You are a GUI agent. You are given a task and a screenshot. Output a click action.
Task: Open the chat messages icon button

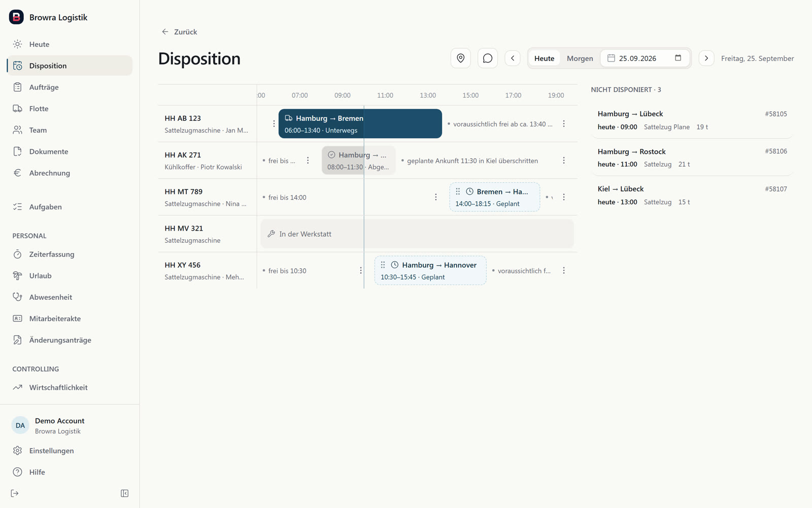tap(487, 58)
